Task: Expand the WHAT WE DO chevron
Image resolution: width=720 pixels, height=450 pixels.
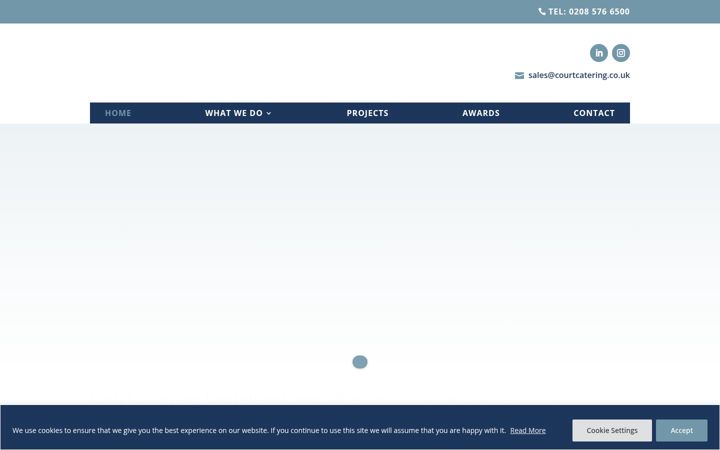Action: click(x=269, y=113)
